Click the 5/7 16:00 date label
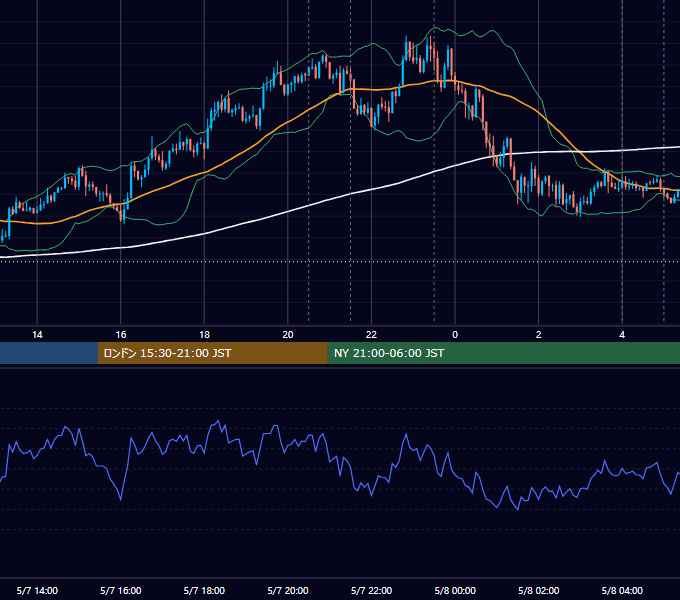Screen dimensions: 680x600 click(121, 590)
